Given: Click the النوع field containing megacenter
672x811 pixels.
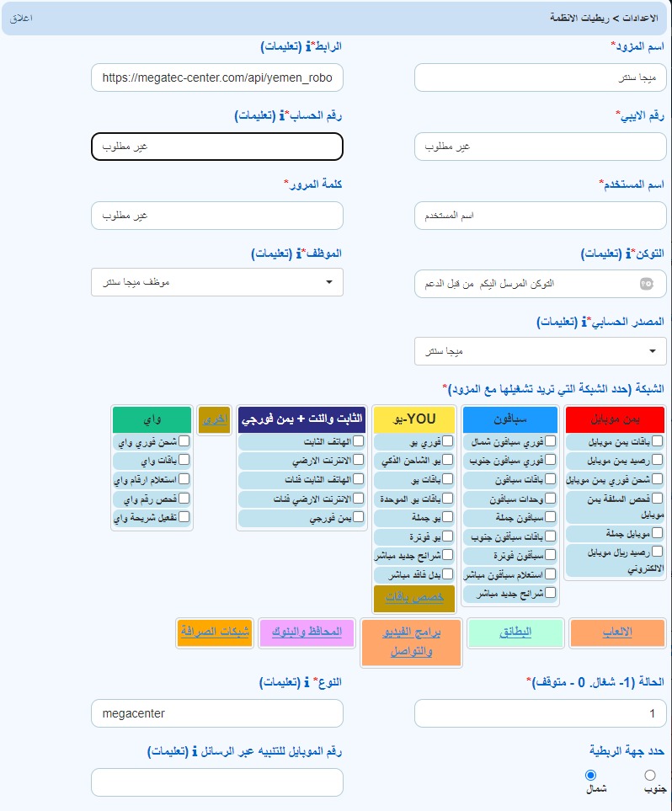Looking at the screenshot, I should click(x=217, y=713).
